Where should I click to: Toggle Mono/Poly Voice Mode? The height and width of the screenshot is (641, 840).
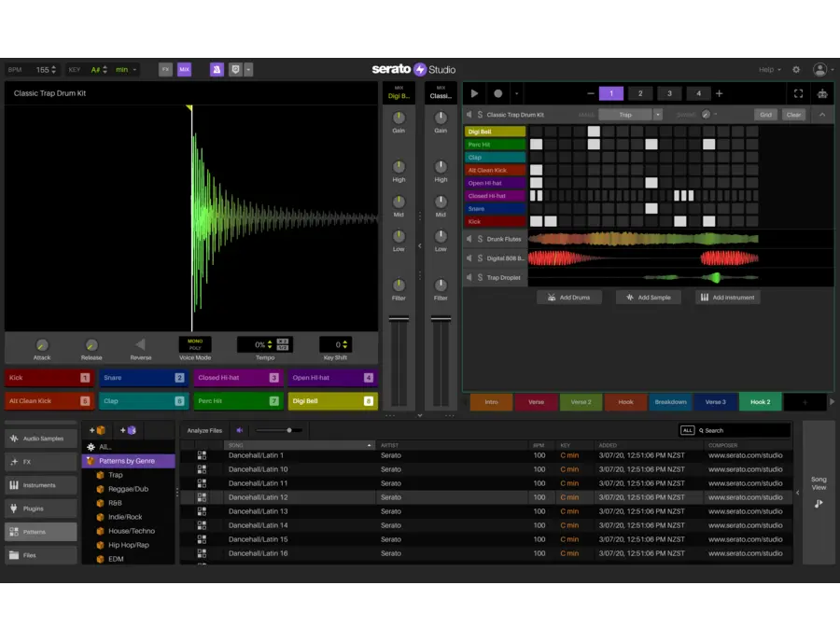[195, 344]
